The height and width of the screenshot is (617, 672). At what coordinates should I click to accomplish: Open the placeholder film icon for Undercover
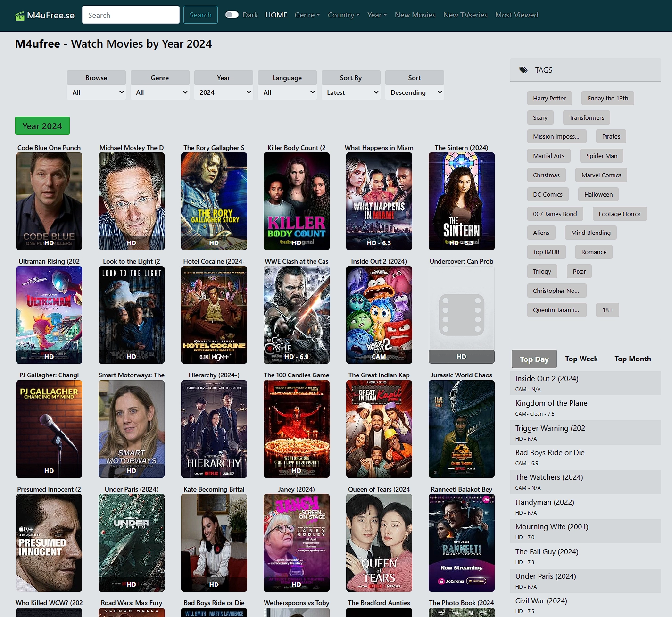[x=461, y=315]
